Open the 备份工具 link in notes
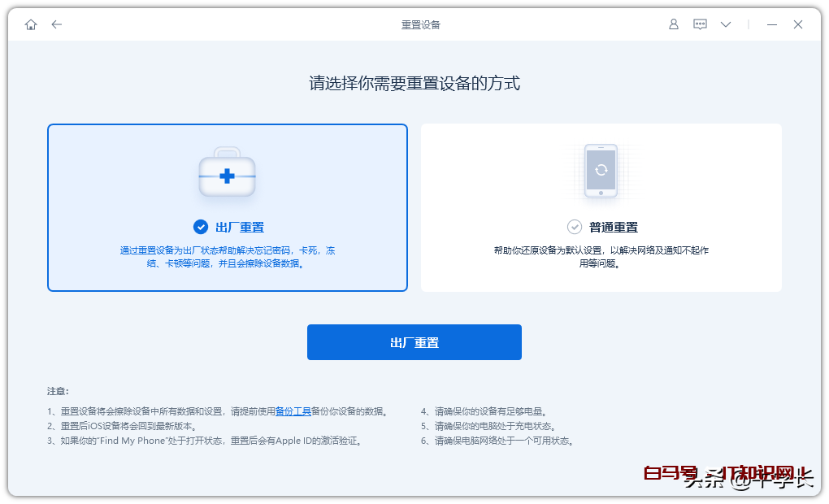This screenshot has width=829, height=504. (x=293, y=411)
